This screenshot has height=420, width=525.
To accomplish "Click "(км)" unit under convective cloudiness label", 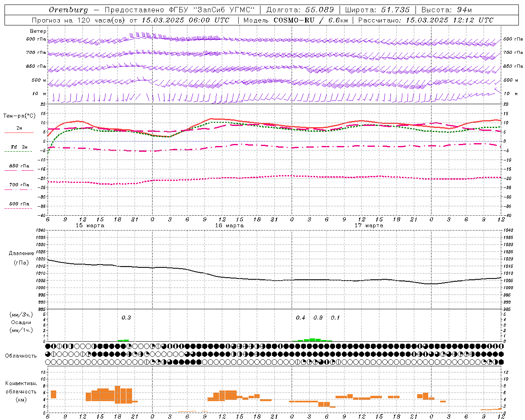I will pos(21,399).
